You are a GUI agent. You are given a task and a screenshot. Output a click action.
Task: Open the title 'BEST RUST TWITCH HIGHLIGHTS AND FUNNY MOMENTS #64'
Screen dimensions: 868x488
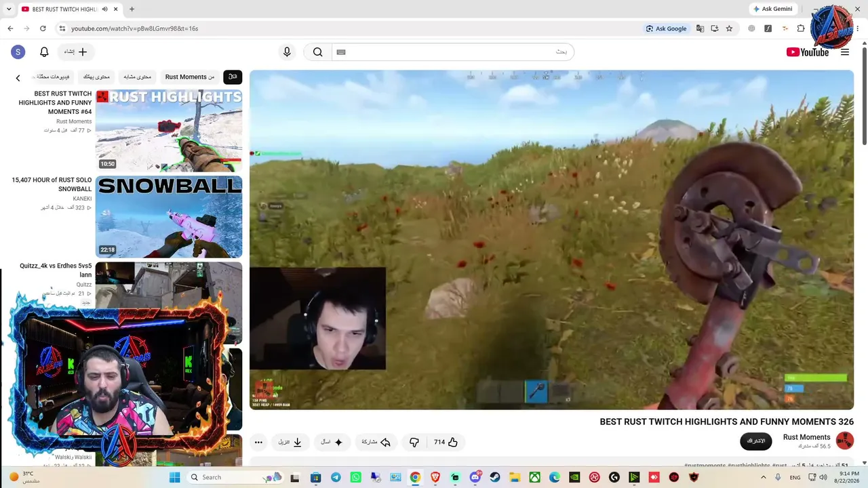coord(55,102)
